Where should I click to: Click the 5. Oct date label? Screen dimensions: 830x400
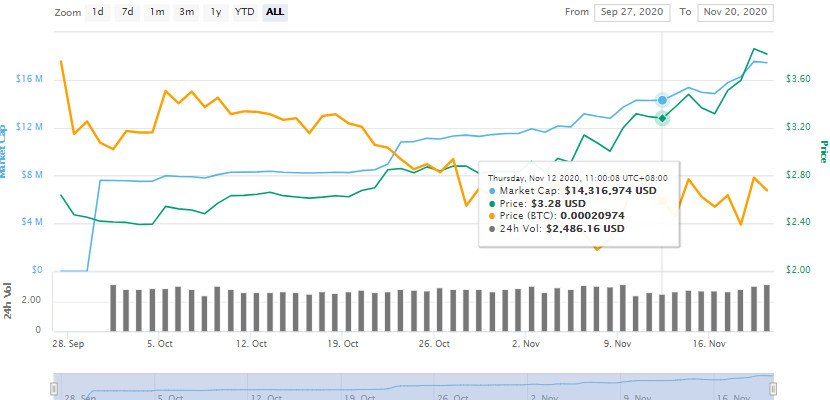pos(159,344)
